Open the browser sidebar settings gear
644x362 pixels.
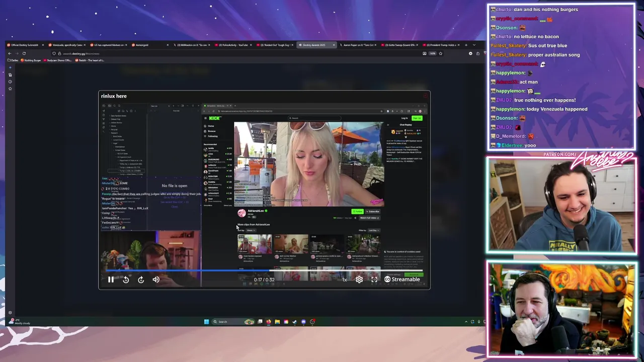pyautogui.click(x=10, y=313)
